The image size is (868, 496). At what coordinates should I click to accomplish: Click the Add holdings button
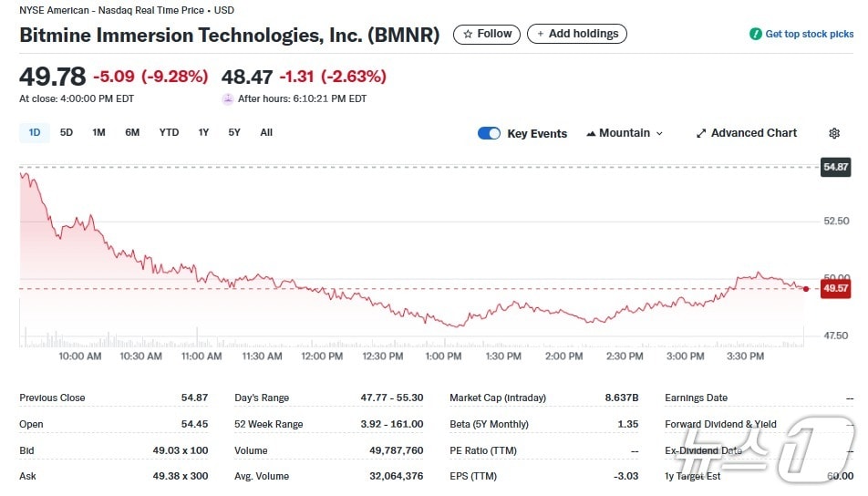[577, 34]
